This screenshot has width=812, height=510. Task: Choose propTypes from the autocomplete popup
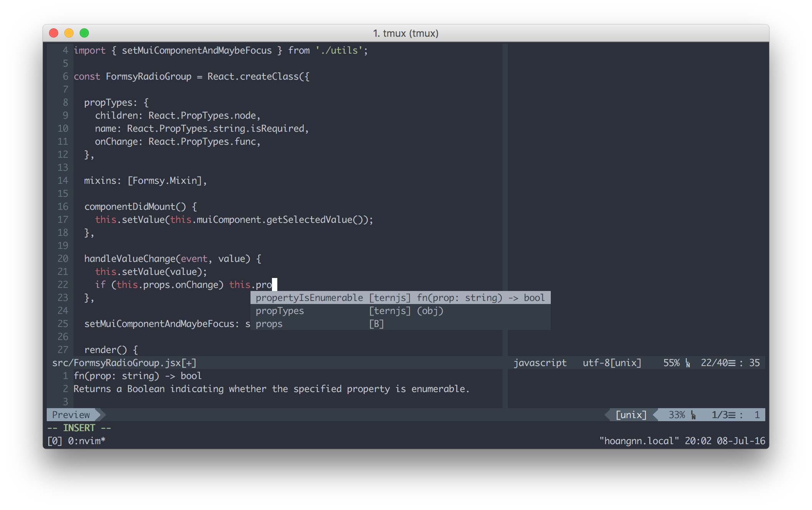pyautogui.click(x=280, y=311)
